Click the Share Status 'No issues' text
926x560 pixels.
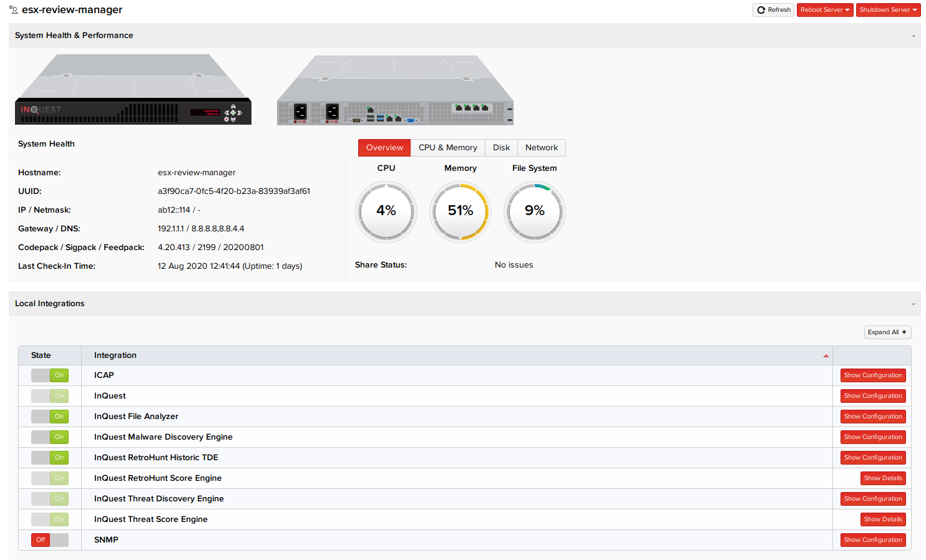point(514,265)
